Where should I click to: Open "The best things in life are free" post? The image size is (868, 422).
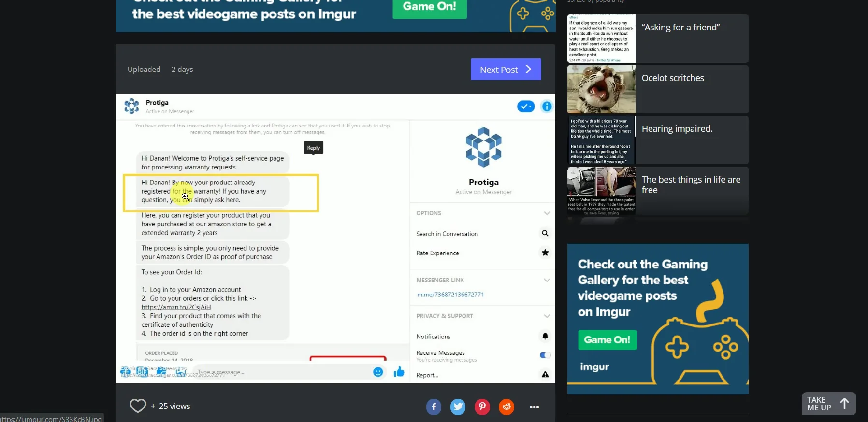(691, 185)
